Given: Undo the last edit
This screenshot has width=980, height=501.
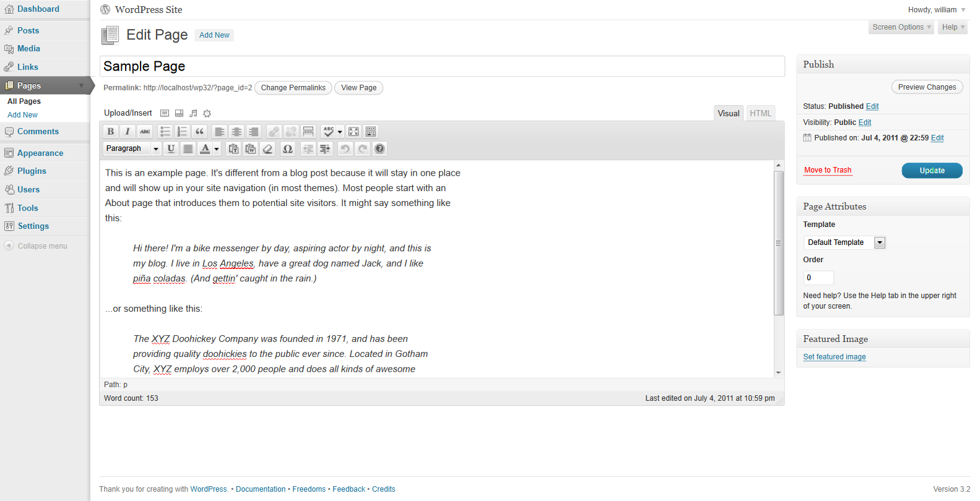Looking at the screenshot, I should [345, 148].
